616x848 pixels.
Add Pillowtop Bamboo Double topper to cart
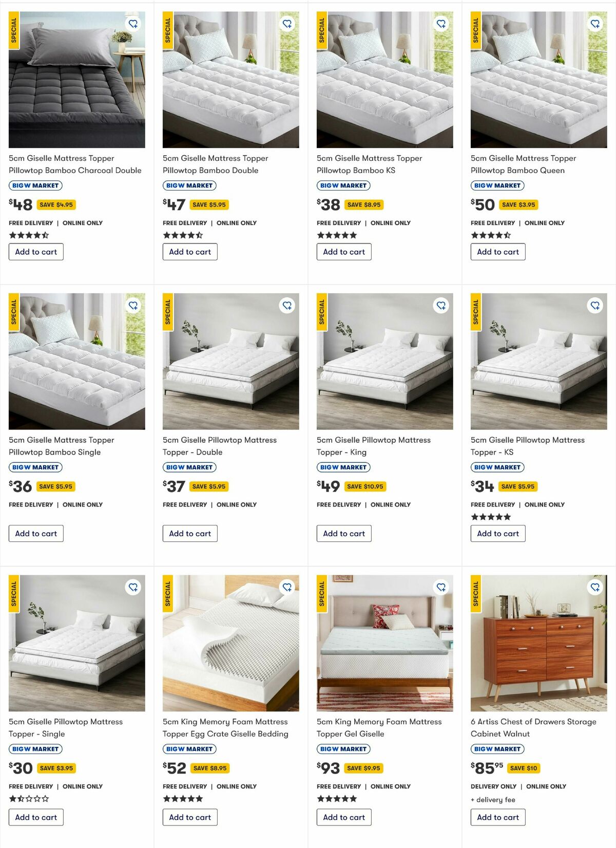tap(190, 252)
